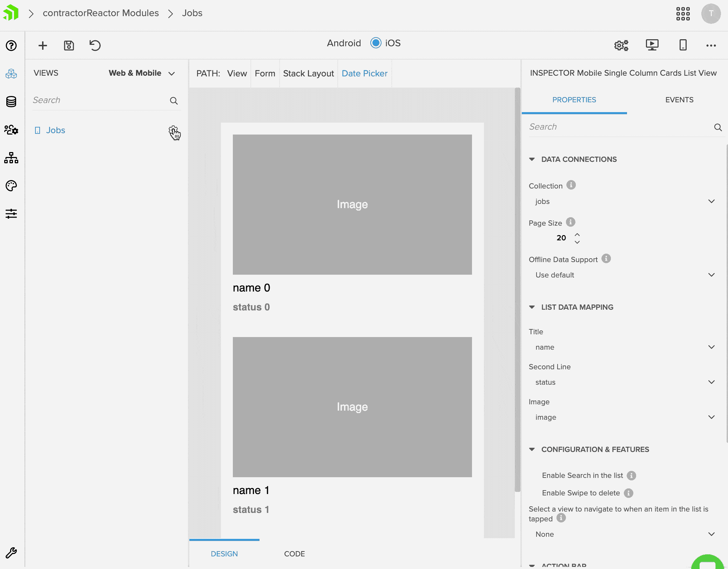Image resolution: width=728 pixels, height=569 pixels.
Task: Open the Navigation hierarchy panel
Action: (x=11, y=158)
